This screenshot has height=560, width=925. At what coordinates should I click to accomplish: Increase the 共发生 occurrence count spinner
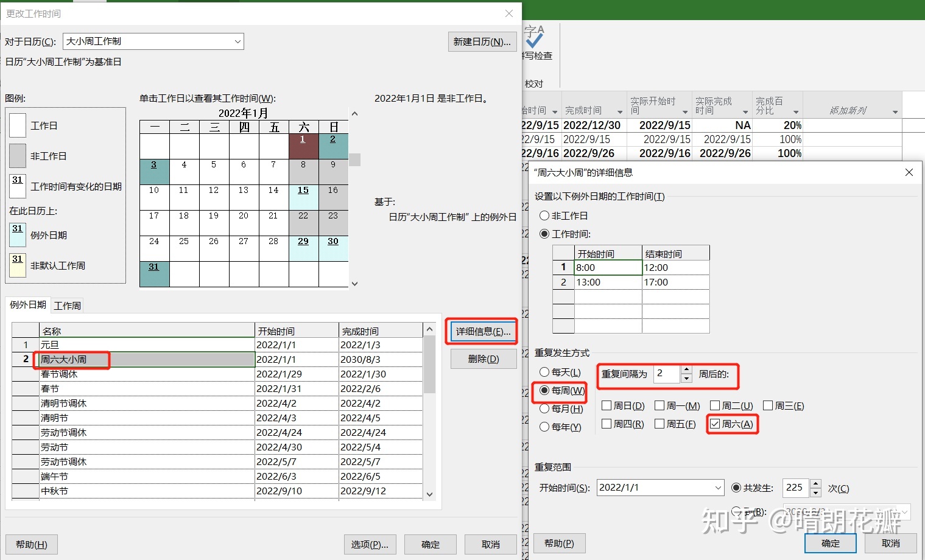816,483
